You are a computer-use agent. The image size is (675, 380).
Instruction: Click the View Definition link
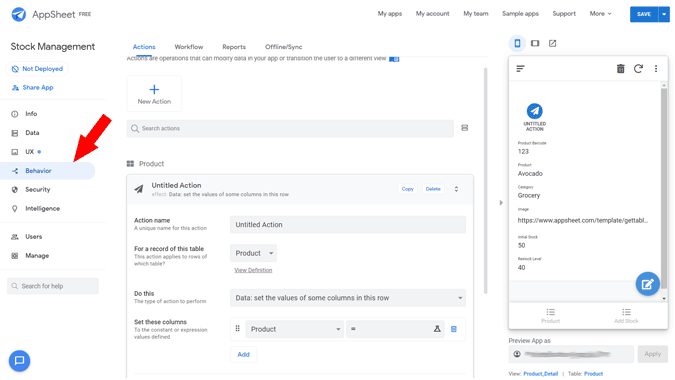[x=253, y=270]
